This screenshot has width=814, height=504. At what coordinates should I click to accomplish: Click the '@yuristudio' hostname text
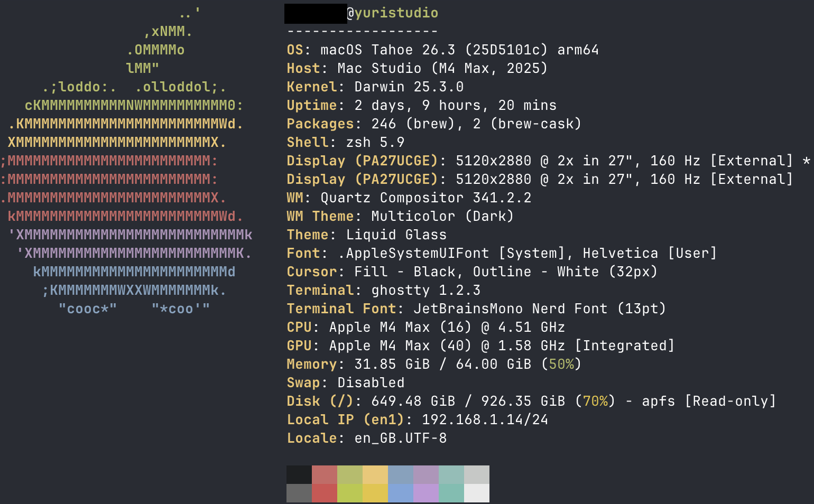tap(392, 13)
